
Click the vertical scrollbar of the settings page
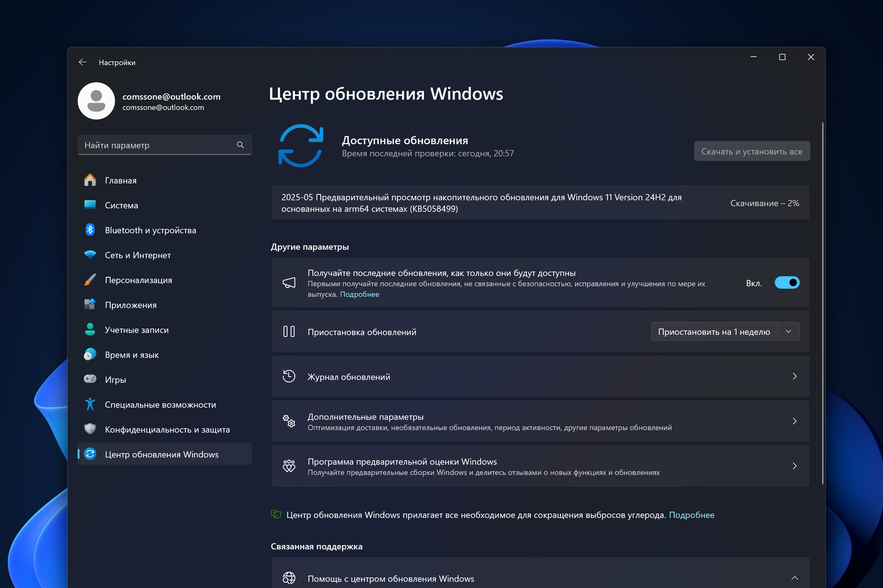pyautogui.click(x=822, y=303)
